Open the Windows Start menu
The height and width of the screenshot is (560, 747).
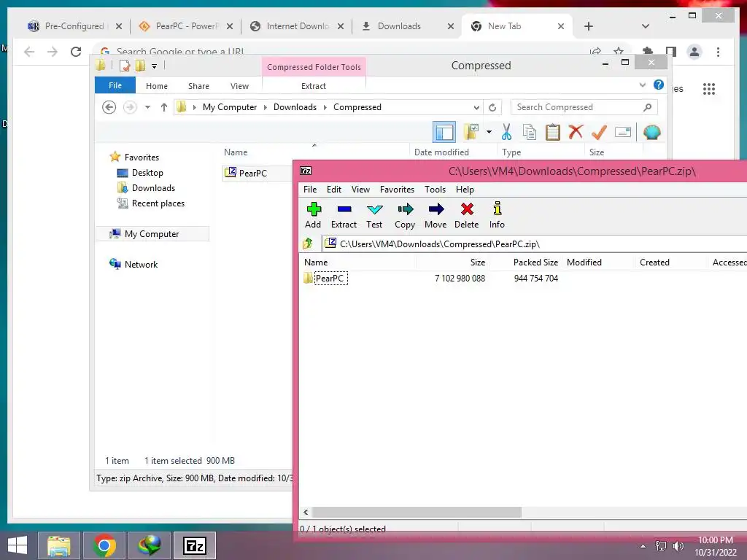pos(18,545)
